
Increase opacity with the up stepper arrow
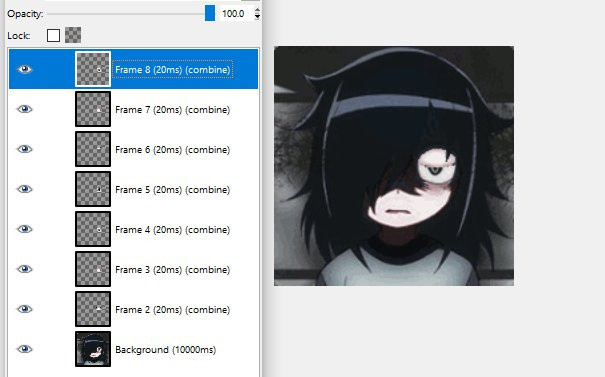point(257,10)
